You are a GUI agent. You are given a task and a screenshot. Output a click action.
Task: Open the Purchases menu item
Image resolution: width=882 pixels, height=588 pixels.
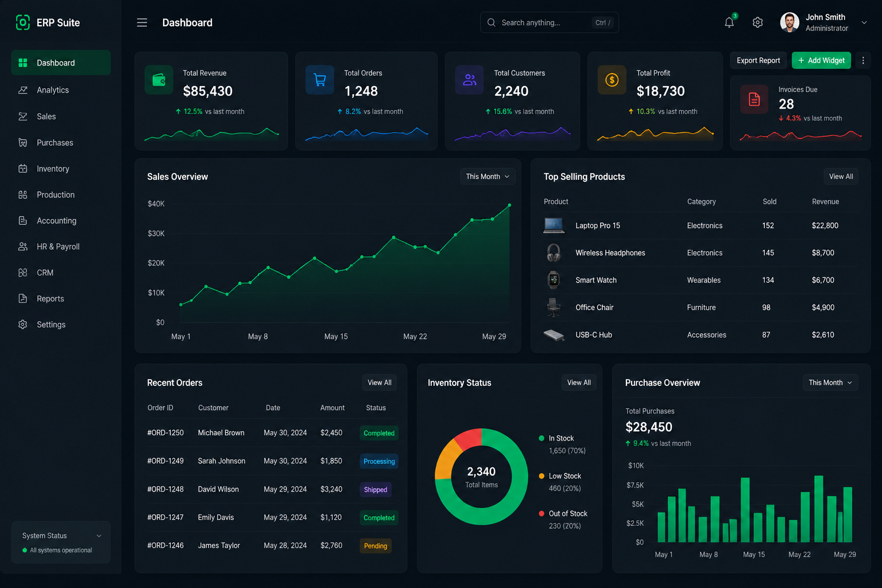61,142
